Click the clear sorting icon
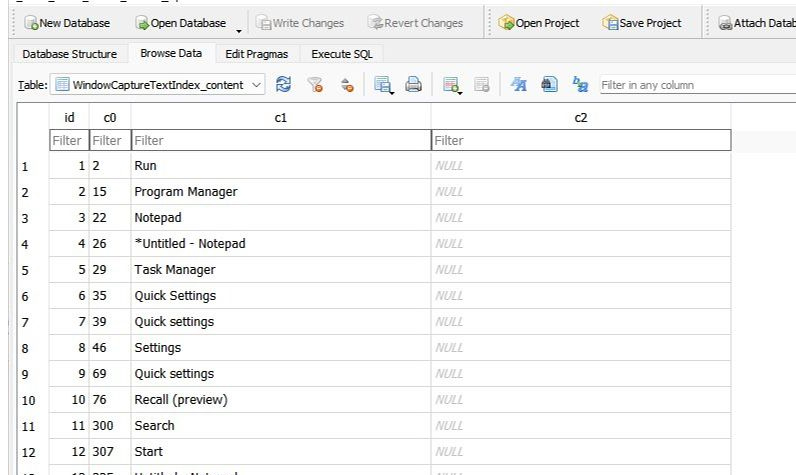The width and height of the screenshot is (796, 475). (x=346, y=85)
